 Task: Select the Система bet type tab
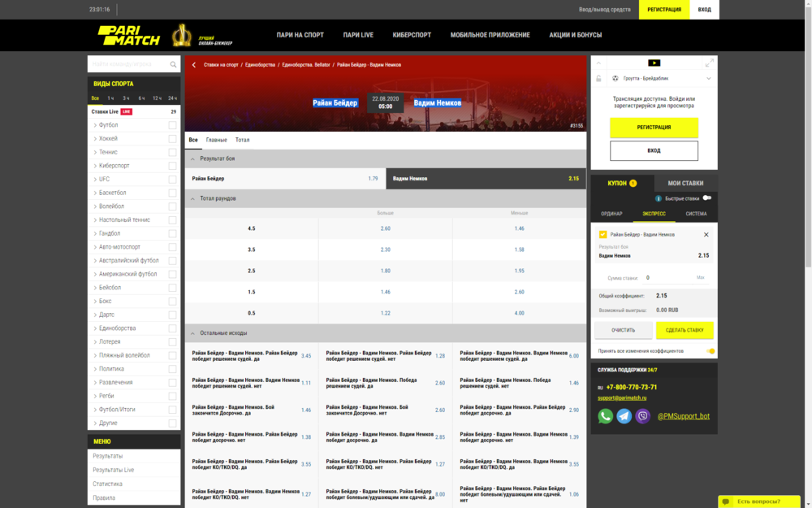[x=696, y=214]
